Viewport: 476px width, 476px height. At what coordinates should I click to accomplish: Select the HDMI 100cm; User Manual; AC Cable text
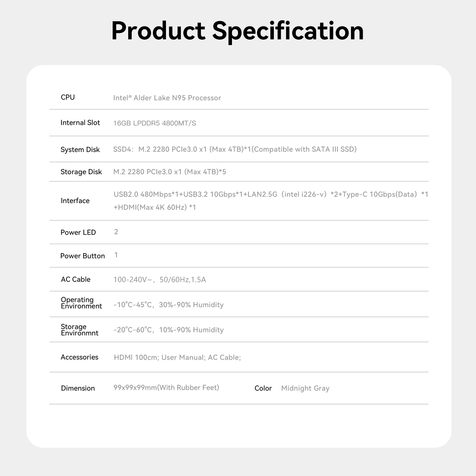point(177,357)
